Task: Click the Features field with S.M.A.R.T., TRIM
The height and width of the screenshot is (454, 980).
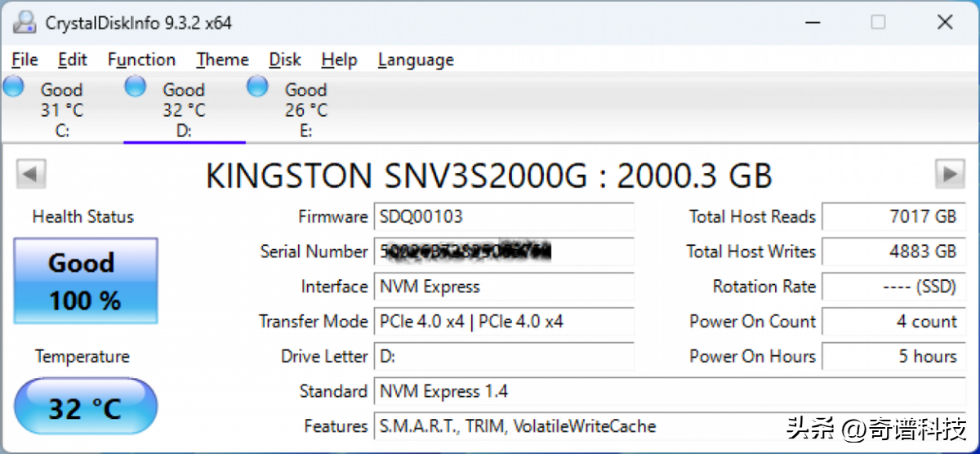Action: click(669, 426)
